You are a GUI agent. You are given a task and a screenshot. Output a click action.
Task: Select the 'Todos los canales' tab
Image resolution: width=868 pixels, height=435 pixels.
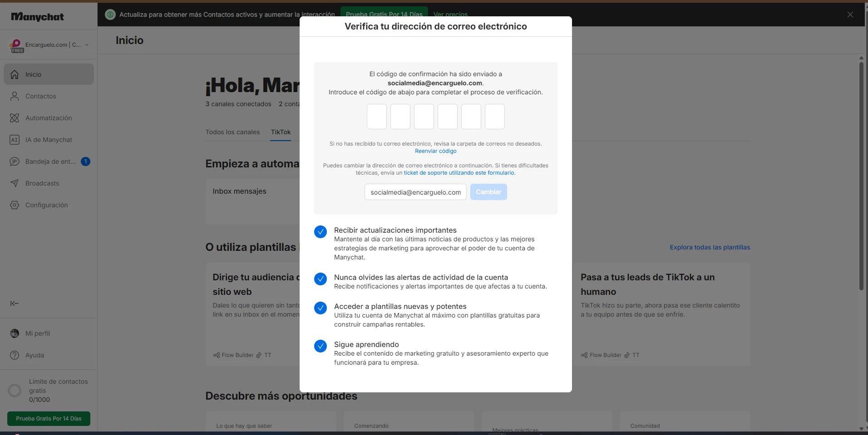point(232,132)
